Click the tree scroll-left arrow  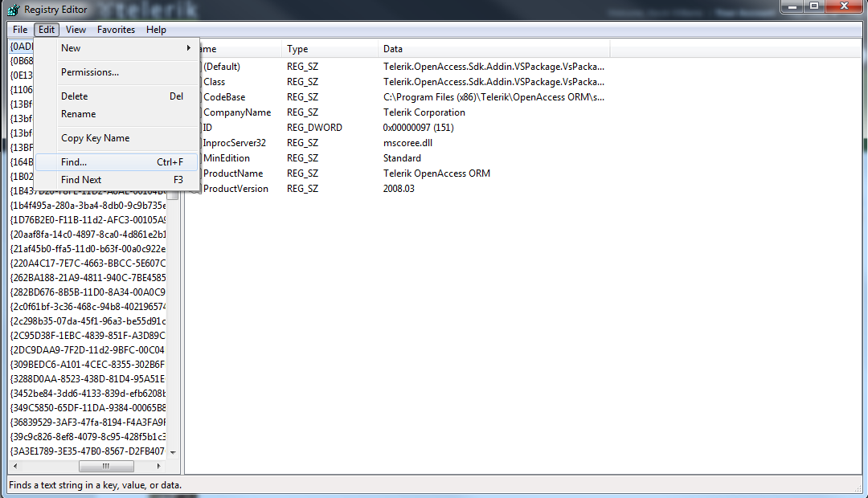click(15, 466)
